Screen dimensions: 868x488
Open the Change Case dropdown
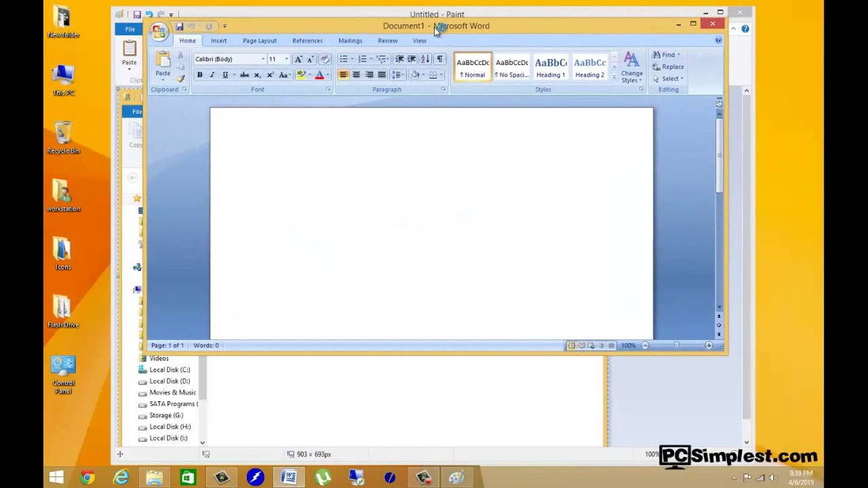(x=285, y=75)
